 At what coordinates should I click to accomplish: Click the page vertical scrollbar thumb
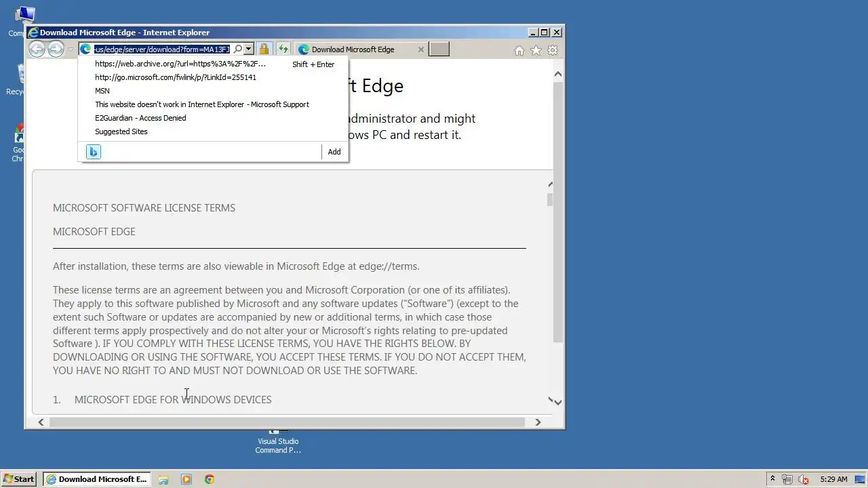point(558,212)
